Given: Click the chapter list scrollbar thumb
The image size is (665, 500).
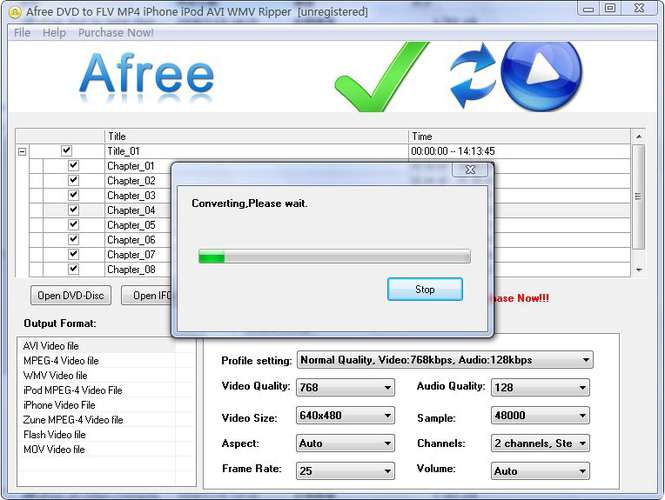Looking at the screenshot, I should (638, 197).
